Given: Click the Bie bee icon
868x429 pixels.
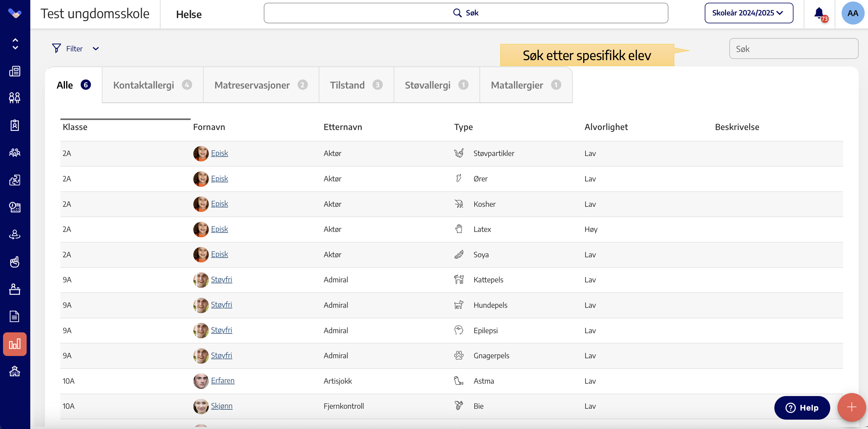Looking at the screenshot, I should (x=458, y=406).
